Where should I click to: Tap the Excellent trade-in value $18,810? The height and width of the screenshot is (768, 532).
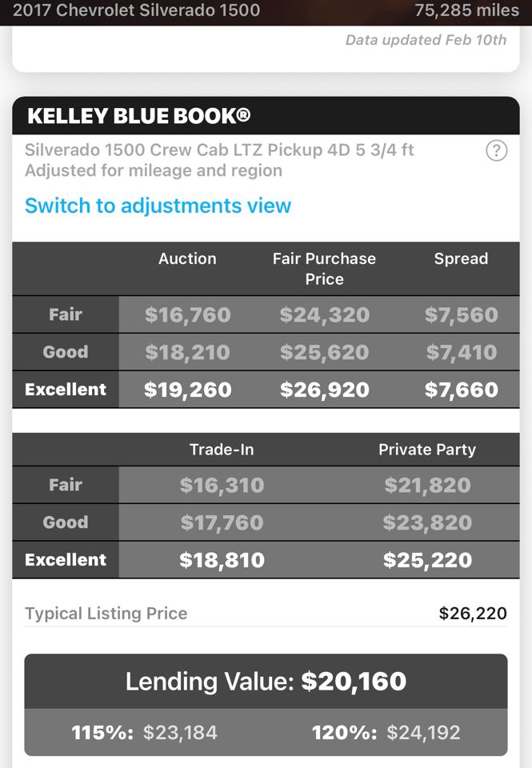pos(222,560)
